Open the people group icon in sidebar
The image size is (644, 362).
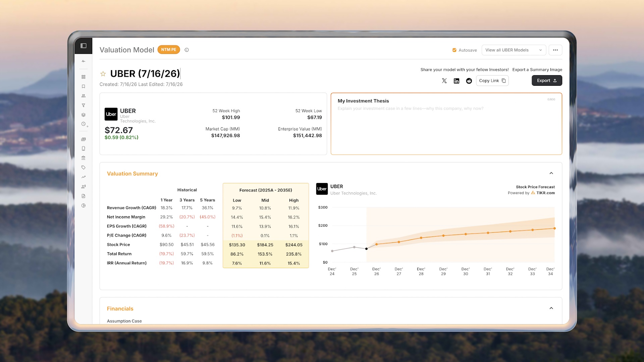tap(84, 96)
